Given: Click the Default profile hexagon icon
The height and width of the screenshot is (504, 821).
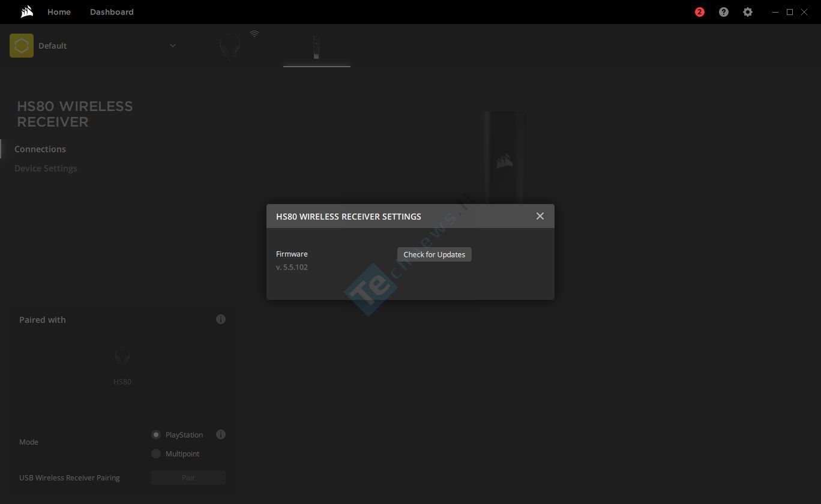Looking at the screenshot, I should point(22,46).
